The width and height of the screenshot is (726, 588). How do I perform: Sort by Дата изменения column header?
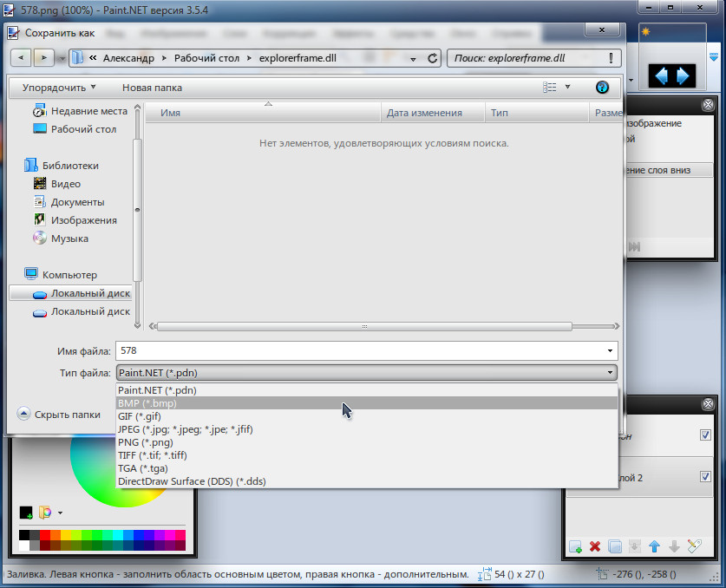coord(433,113)
